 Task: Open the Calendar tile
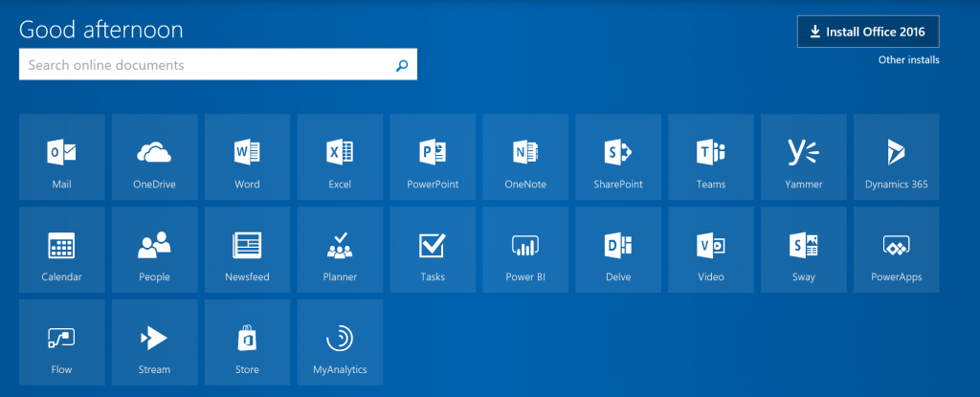(x=62, y=250)
